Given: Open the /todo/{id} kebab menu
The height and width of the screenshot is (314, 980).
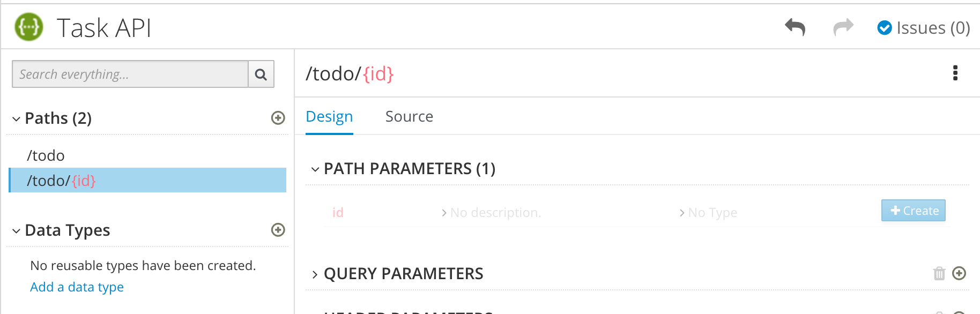Looking at the screenshot, I should click(x=955, y=73).
